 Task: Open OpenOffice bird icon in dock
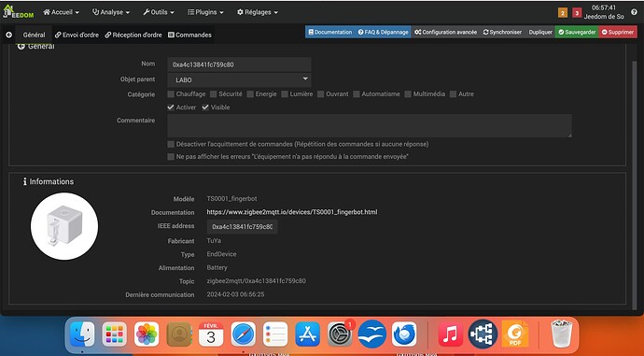(x=372, y=334)
